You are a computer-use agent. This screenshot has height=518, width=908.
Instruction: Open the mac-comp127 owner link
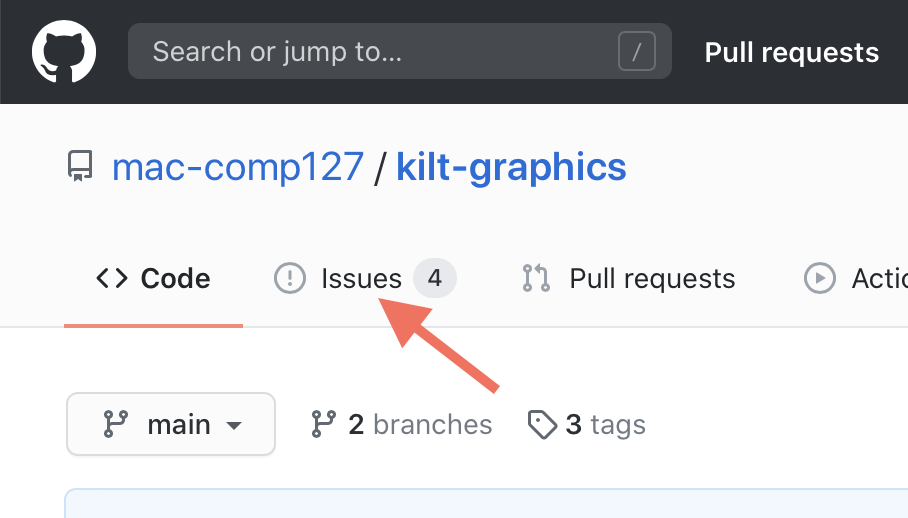click(x=237, y=167)
